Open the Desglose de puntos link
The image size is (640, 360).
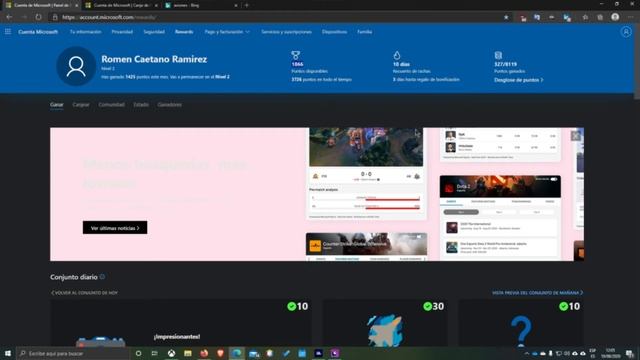(518, 80)
